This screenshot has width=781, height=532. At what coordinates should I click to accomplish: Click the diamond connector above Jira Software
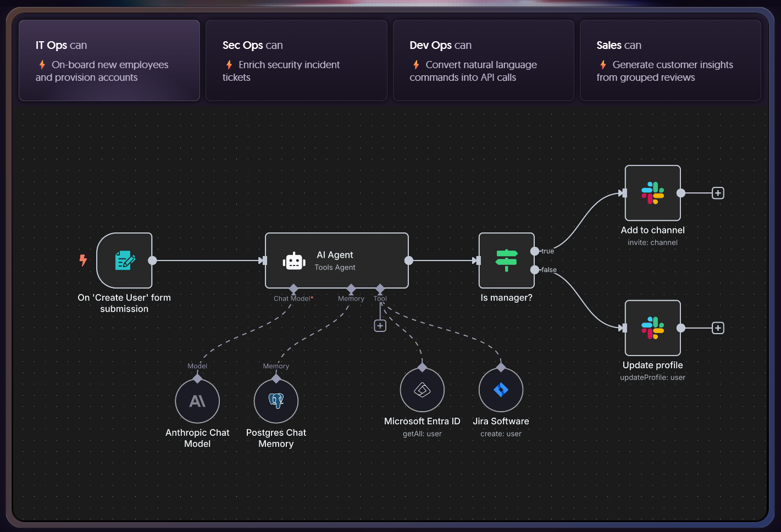pyautogui.click(x=501, y=367)
